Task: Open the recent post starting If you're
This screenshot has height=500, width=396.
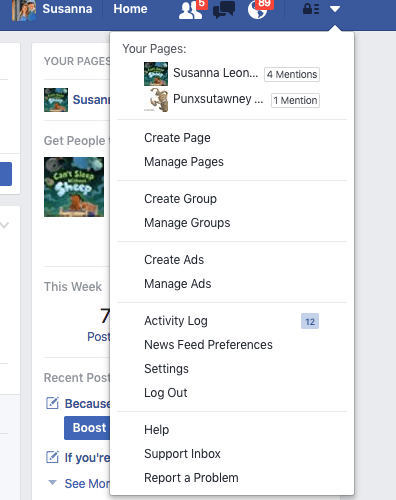Action: click(87, 458)
